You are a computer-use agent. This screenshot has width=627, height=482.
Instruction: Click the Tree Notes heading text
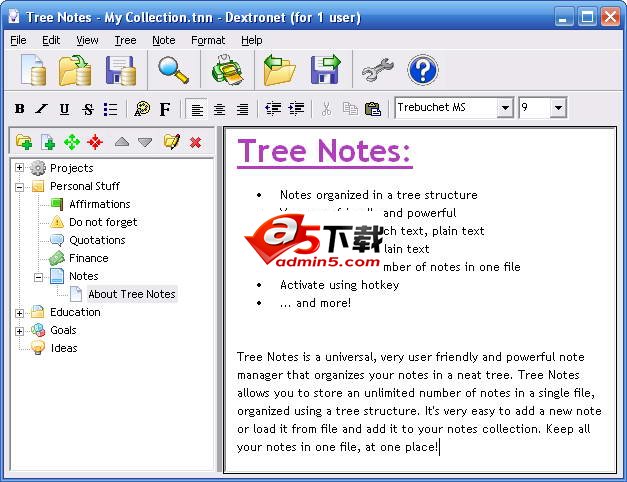(324, 152)
